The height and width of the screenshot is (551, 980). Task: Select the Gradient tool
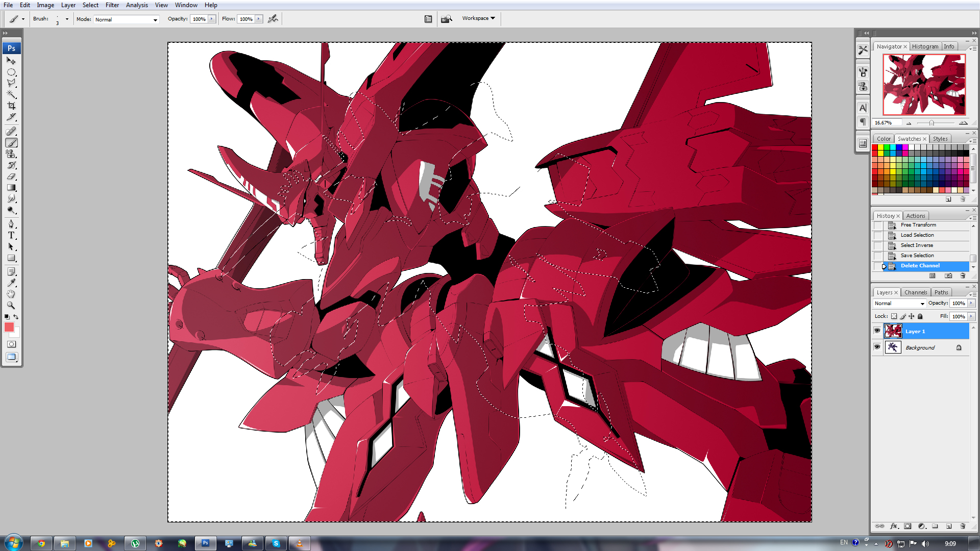coord(11,188)
